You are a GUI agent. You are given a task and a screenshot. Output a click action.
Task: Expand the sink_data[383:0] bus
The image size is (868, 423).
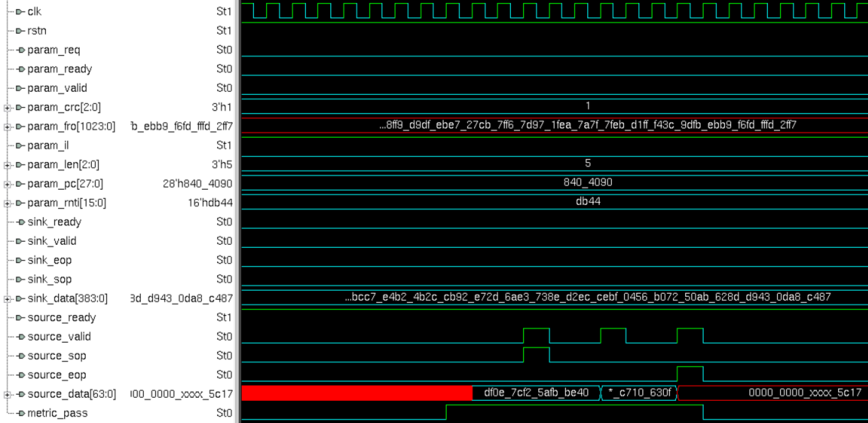[7, 298]
